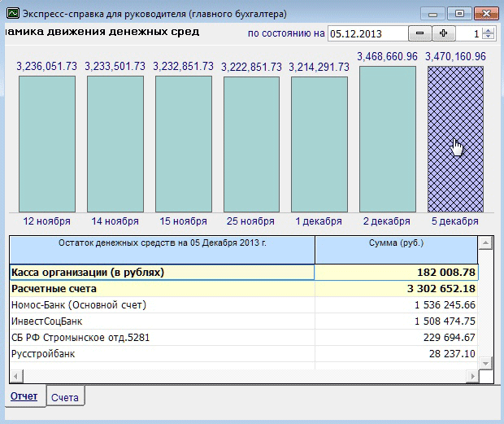Screen dimensions: 504x424
Task: Click the 2 декабря axis label
Action: pos(387,221)
